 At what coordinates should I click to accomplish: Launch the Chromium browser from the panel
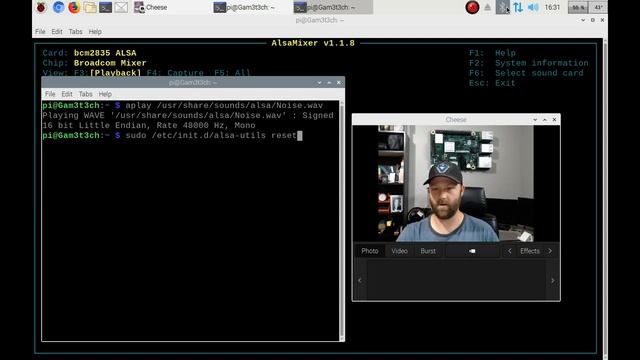(x=58, y=7)
